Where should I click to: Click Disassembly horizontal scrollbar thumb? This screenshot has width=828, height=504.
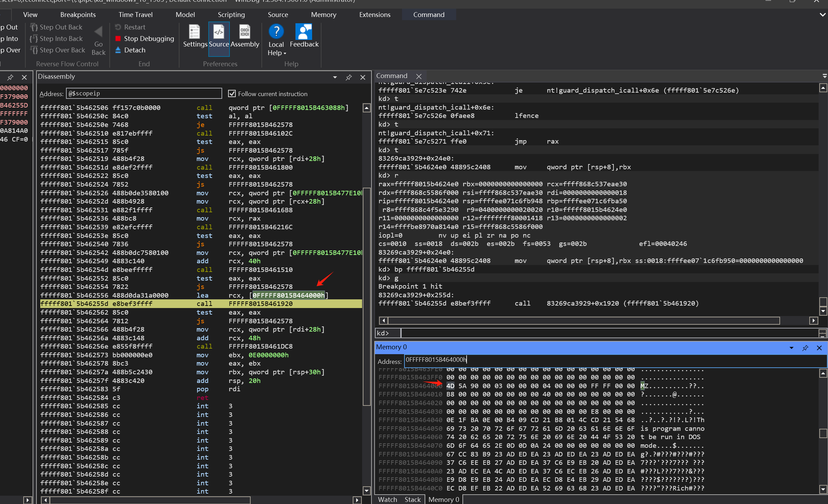(150, 500)
